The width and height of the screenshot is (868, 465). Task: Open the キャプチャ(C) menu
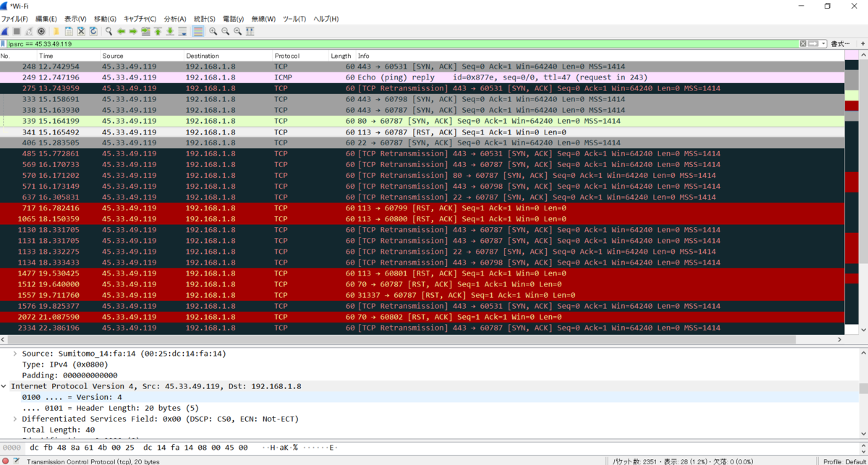[140, 19]
